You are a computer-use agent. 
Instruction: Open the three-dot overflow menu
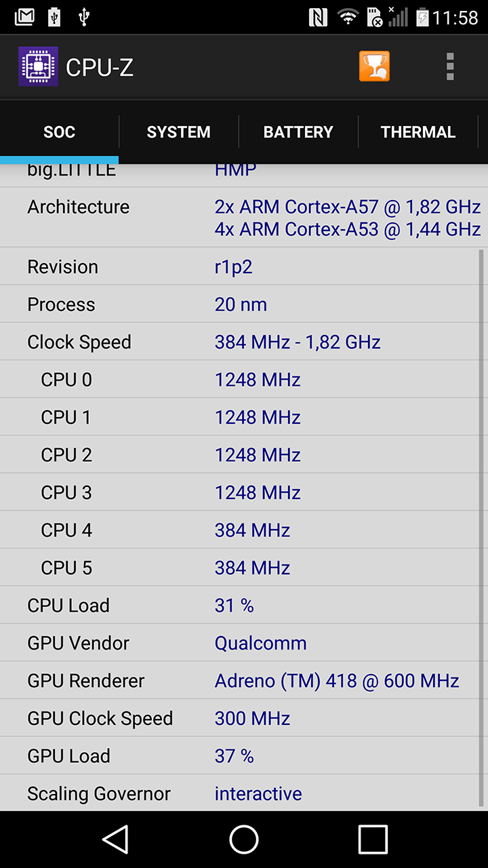(x=450, y=66)
